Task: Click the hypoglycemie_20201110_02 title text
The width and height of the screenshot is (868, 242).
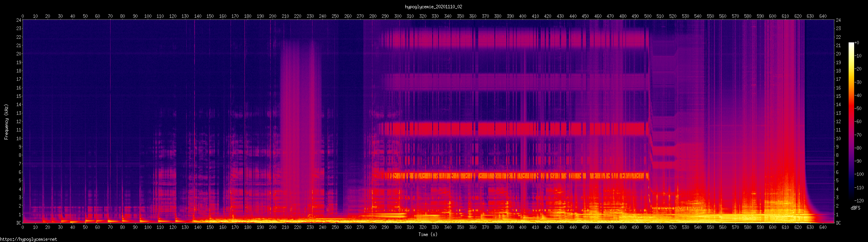Action: click(x=433, y=7)
